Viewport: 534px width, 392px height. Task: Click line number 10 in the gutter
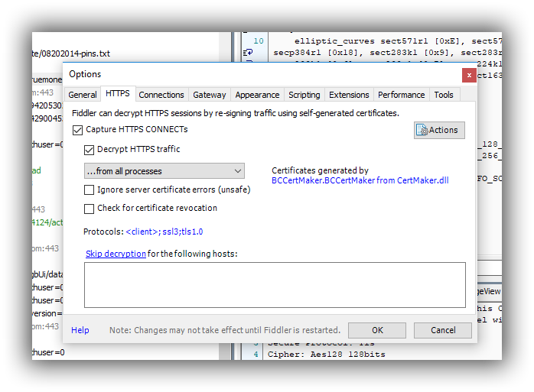259,40
